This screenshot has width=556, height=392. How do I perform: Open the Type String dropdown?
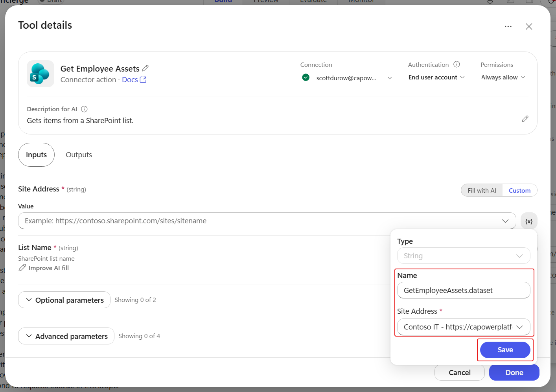pyautogui.click(x=464, y=256)
